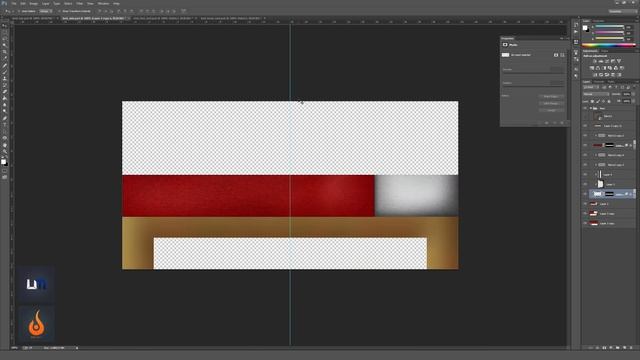This screenshot has width=640, height=360.
Task: Open the Filter menu
Action: pyautogui.click(x=79, y=3)
